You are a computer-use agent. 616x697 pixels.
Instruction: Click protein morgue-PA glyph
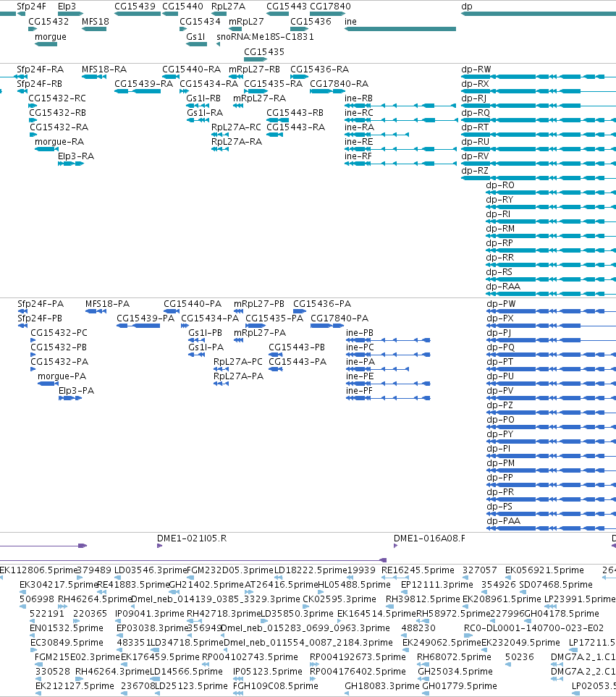point(48,384)
